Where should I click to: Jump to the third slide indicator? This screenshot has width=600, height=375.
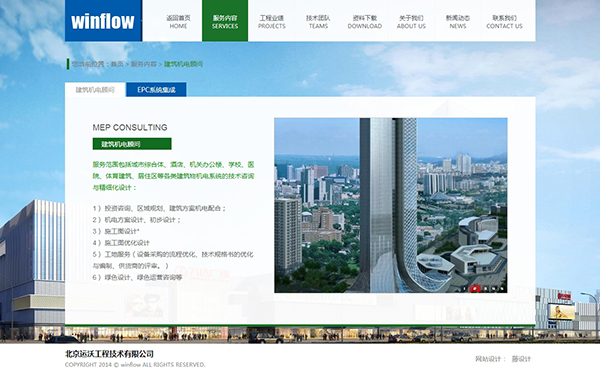coord(486,289)
